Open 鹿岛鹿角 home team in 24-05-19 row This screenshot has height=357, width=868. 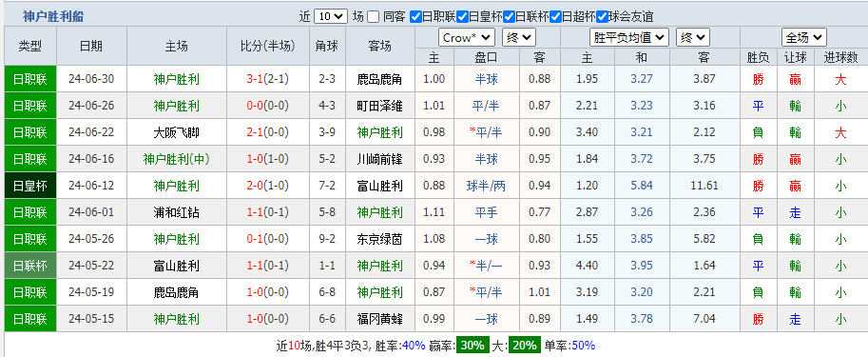[177, 292]
